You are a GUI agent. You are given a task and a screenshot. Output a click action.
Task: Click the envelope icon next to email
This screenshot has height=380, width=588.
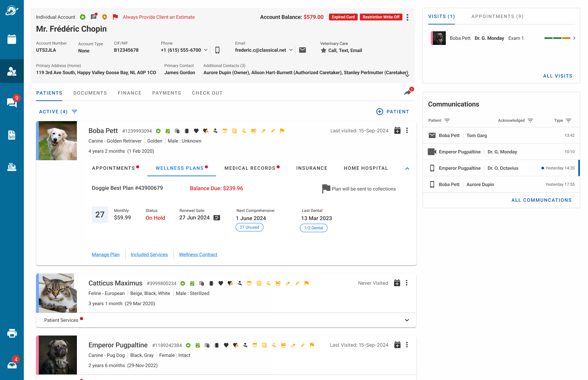(x=303, y=50)
